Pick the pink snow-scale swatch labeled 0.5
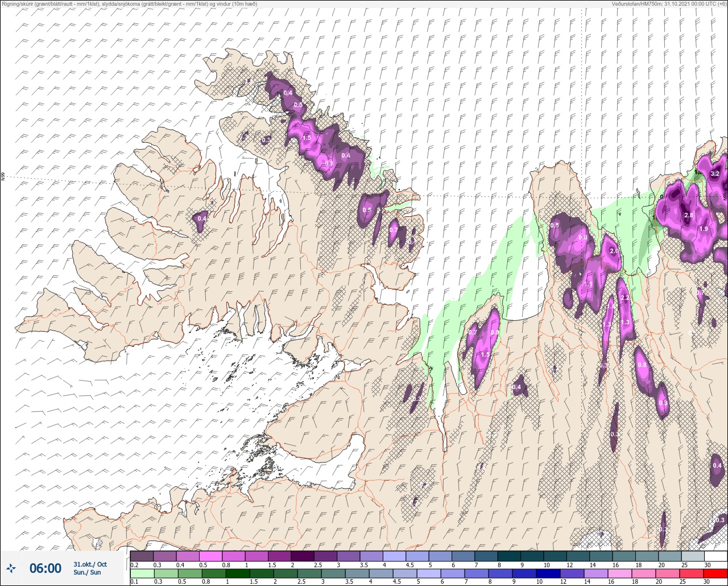 (210, 556)
